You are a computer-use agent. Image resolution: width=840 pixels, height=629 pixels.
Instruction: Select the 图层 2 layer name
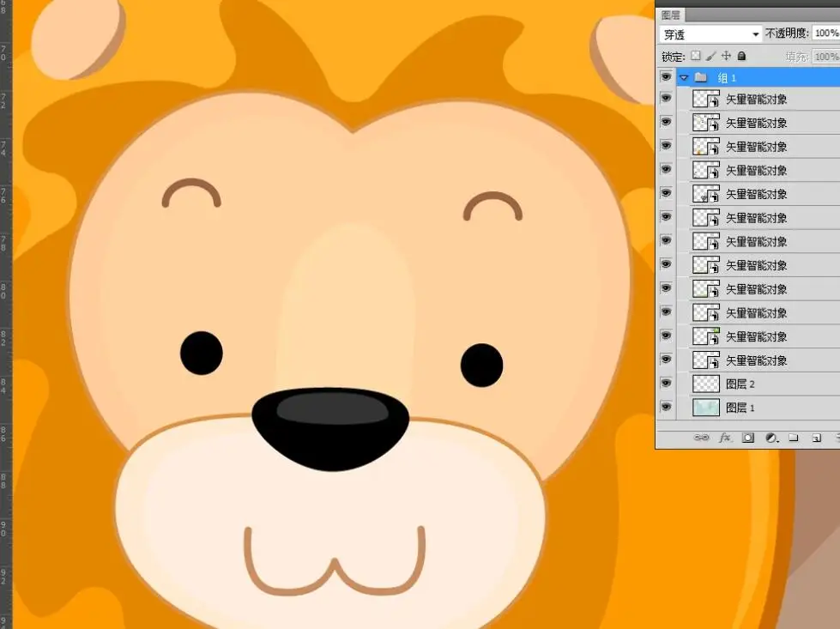pyautogui.click(x=740, y=384)
